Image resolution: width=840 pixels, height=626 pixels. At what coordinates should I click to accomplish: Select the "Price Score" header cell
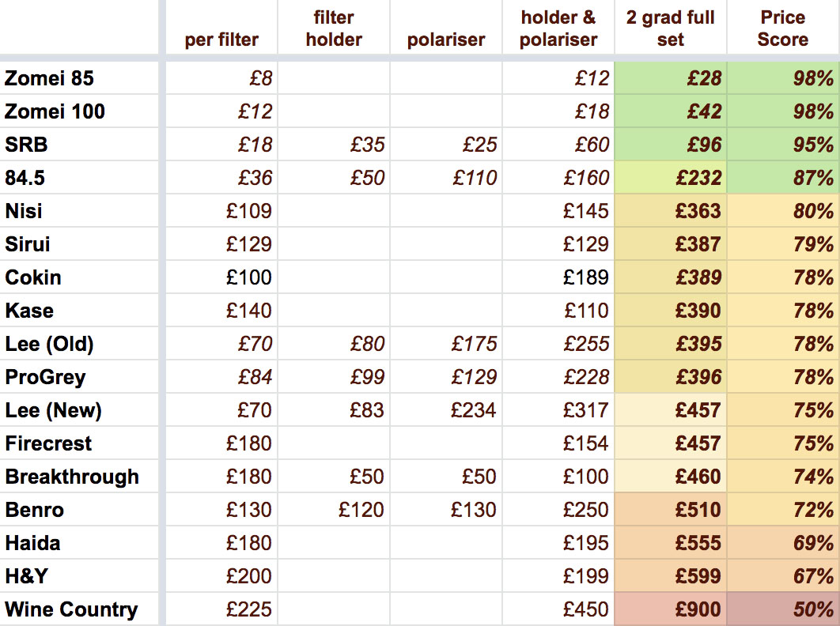tap(783, 28)
